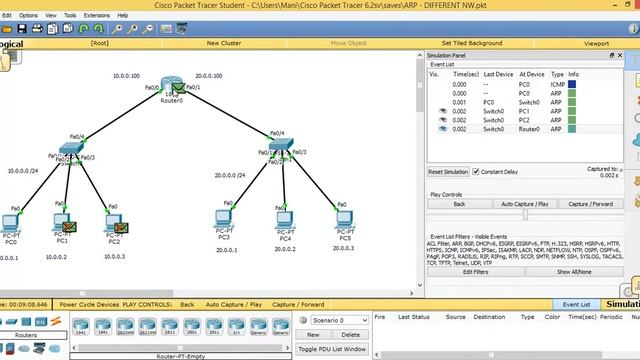Click the Copy icon in the toolbar
The image size is (640, 360).
tap(52, 29)
